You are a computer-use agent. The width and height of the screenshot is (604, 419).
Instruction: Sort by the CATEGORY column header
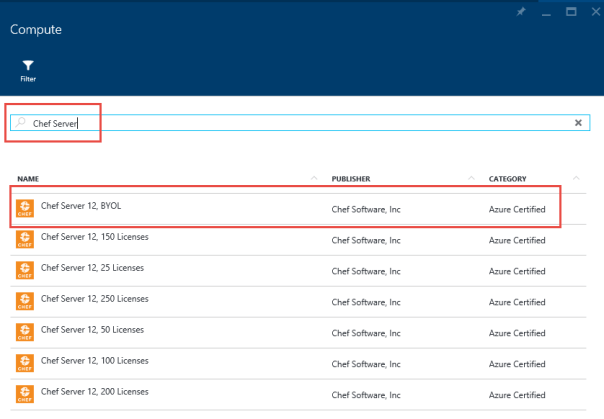click(x=509, y=179)
